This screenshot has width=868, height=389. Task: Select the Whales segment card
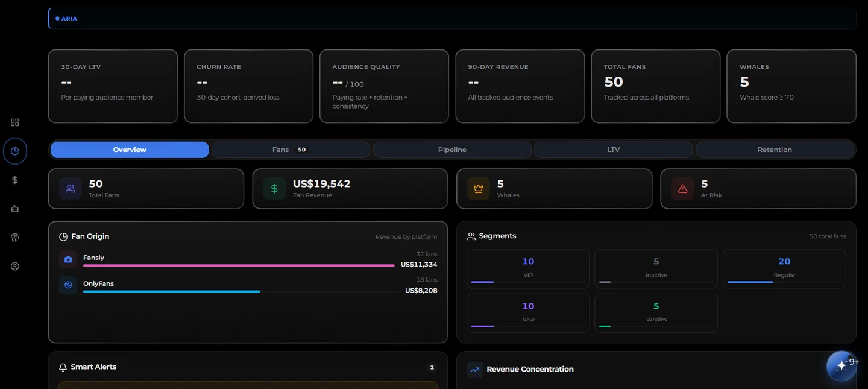click(x=656, y=313)
